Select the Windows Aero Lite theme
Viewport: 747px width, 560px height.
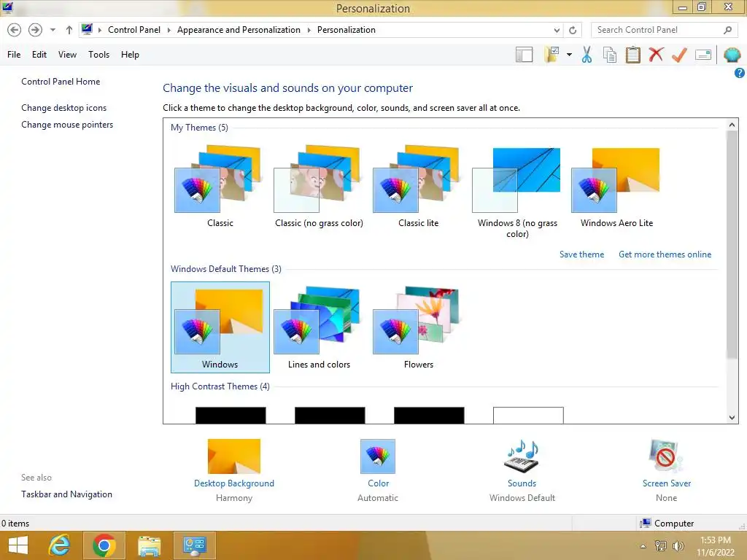click(x=616, y=186)
